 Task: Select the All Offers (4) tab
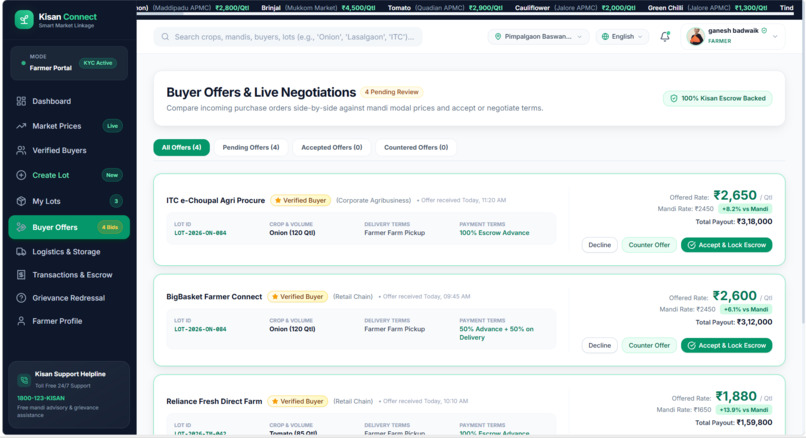(181, 148)
